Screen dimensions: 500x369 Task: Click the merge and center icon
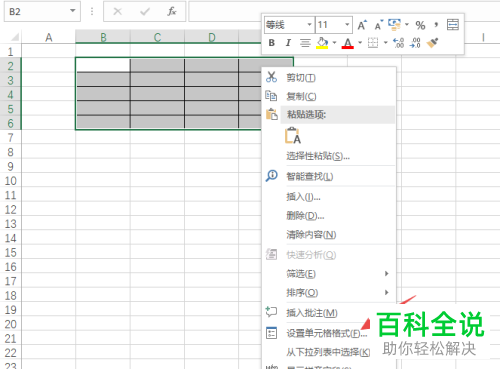[453, 25]
